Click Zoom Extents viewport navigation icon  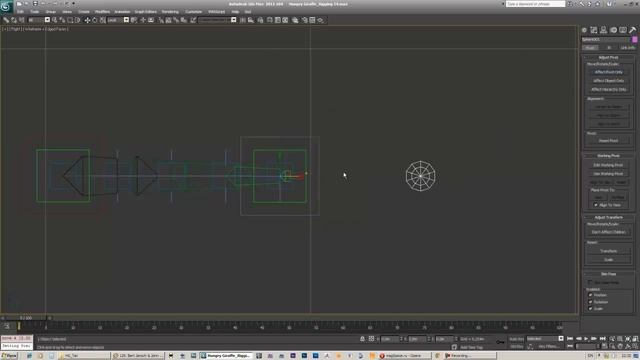click(628, 339)
